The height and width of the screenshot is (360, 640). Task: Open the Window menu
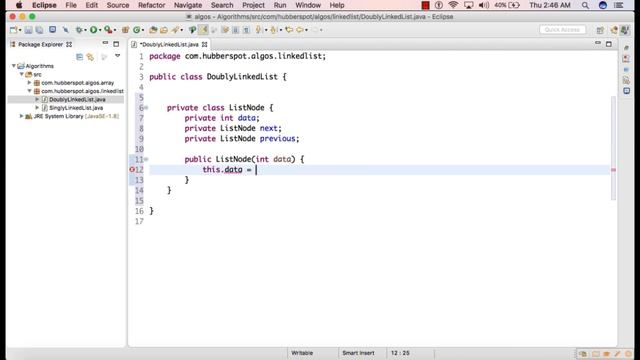(308, 5)
